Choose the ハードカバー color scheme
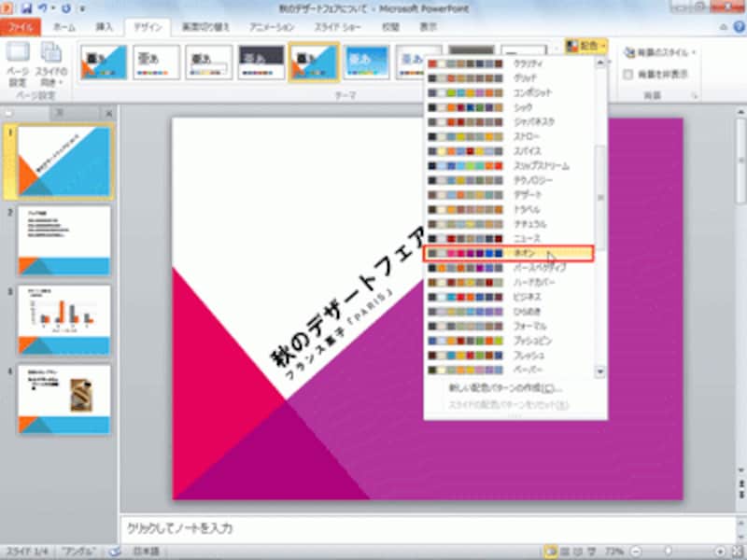Image resolution: width=747 pixels, height=560 pixels. coord(509,283)
